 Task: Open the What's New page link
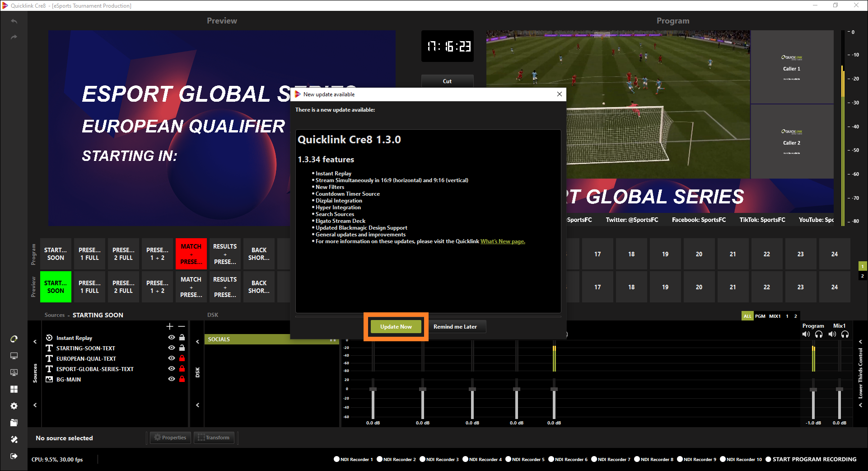pos(502,241)
